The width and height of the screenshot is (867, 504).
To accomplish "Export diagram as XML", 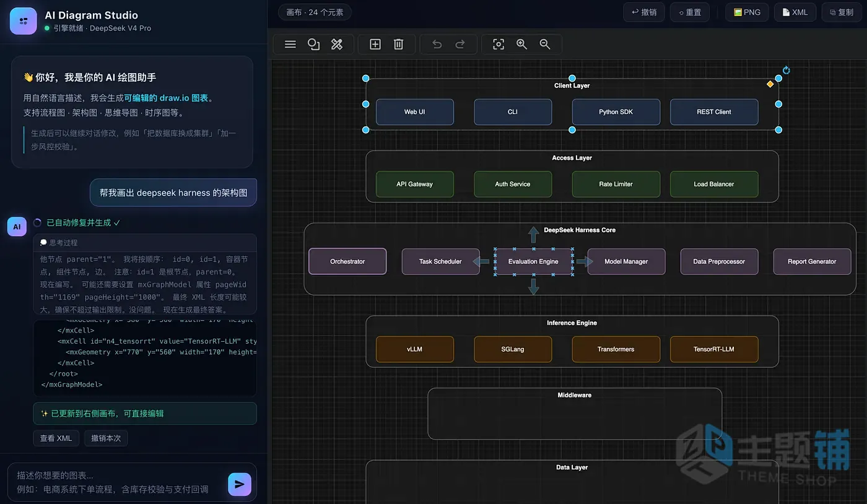I will coord(795,12).
